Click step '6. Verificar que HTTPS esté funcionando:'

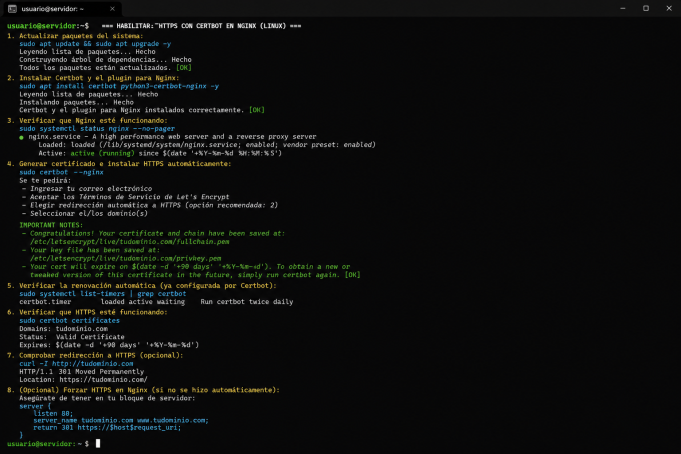pyautogui.click(x=87, y=312)
